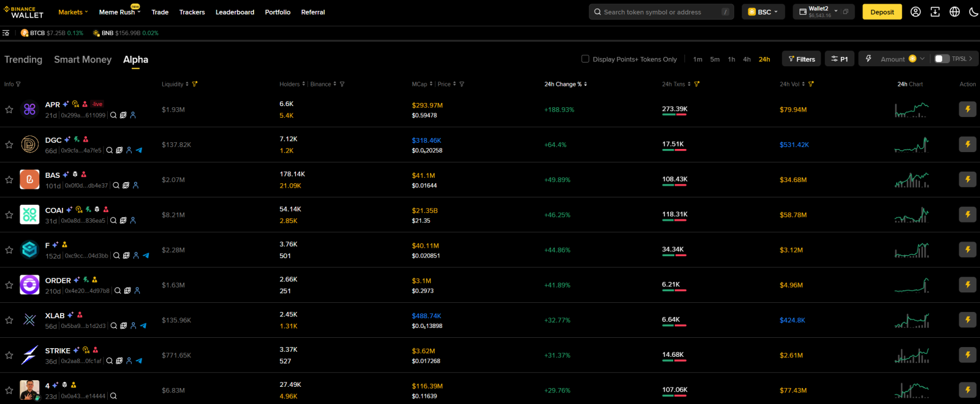Screen dimensions: 980x404
Task: Open the download app icon
Action: [935, 12]
